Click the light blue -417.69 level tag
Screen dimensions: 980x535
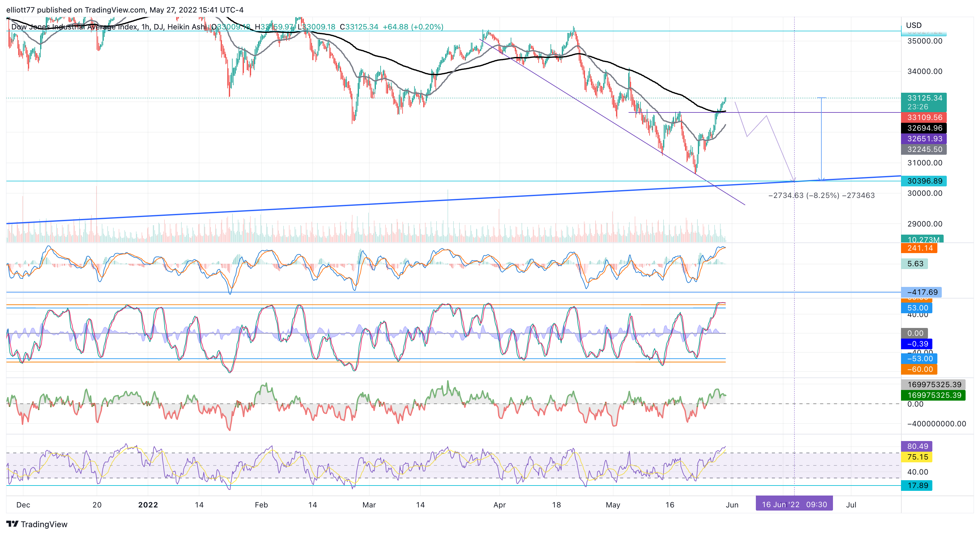coord(921,292)
